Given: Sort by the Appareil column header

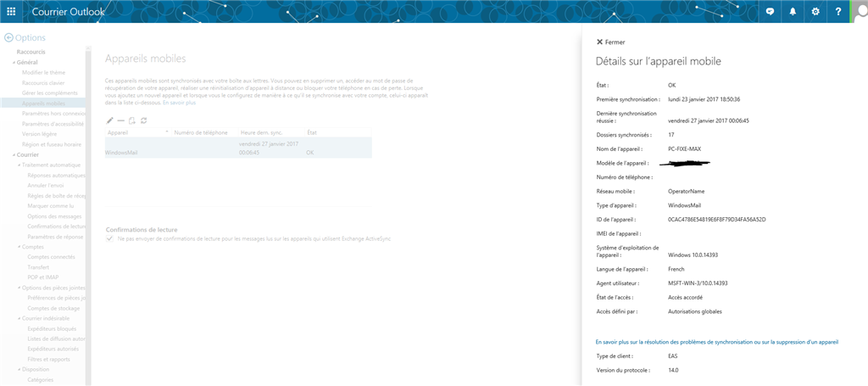Looking at the screenshot, I should point(137,133).
